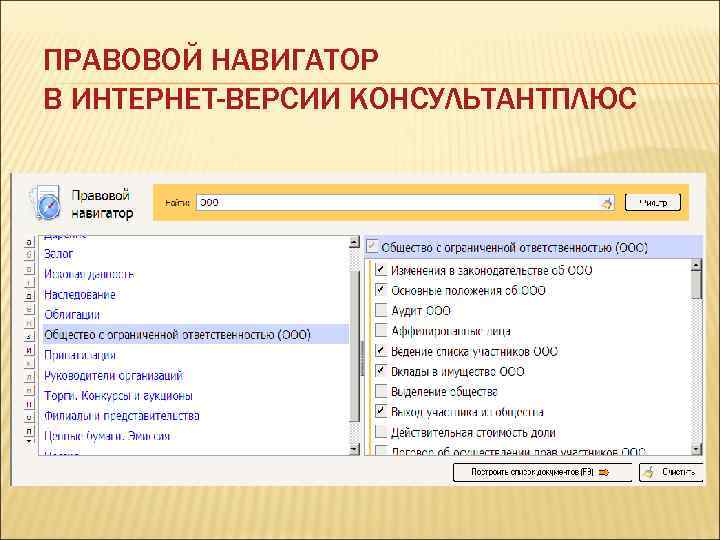
Task: Jump to letter 'п' in the alphabet index
Action: click(29, 431)
